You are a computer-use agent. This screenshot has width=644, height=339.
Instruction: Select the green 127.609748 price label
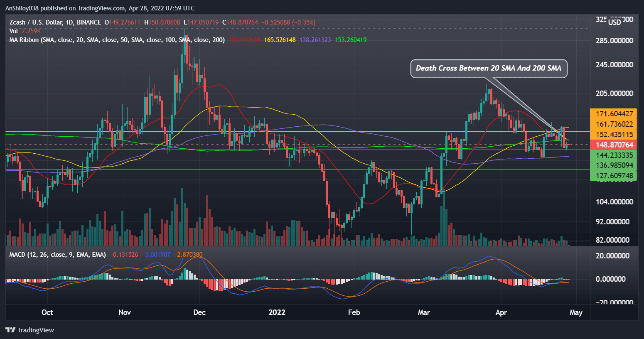click(x=614, y=176)
